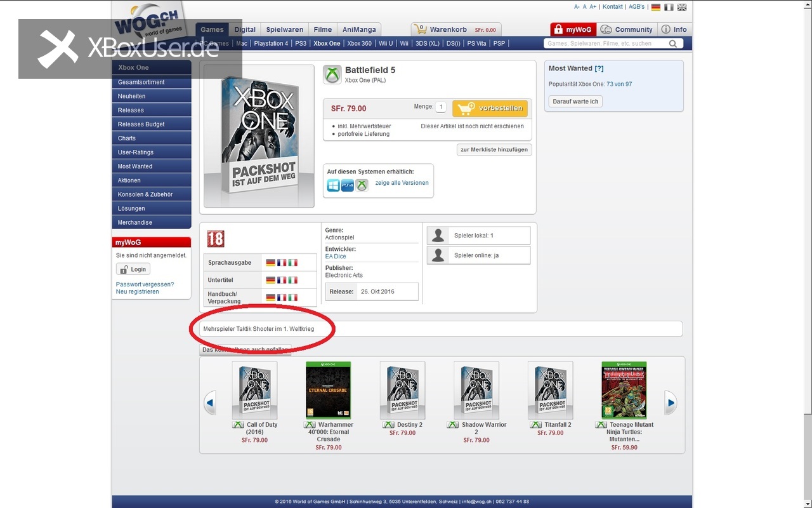812x508 pixels.
Task: Open the AGB's link
Action: click(x=637, y=7)
